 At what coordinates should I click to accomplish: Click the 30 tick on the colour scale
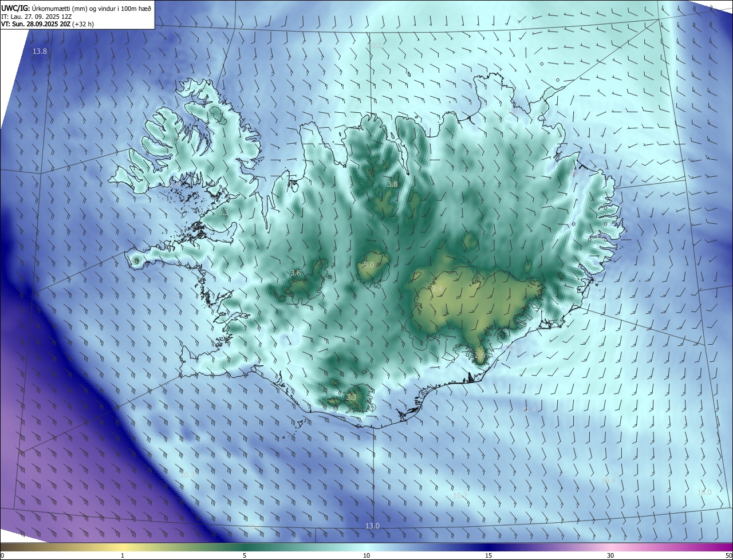pos(610,555)
